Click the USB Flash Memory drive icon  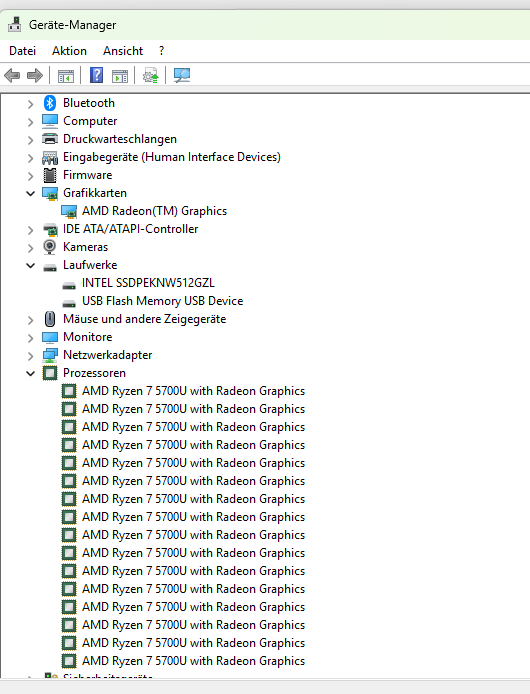(x=69, y=303)
